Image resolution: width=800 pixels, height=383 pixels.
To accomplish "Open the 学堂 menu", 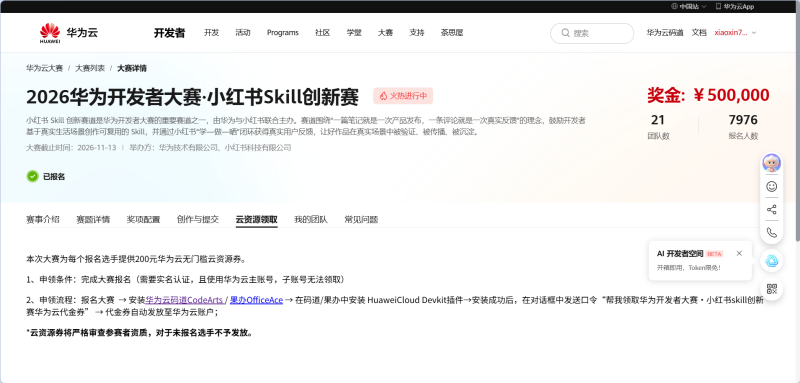I will click(x=354, y=33).
